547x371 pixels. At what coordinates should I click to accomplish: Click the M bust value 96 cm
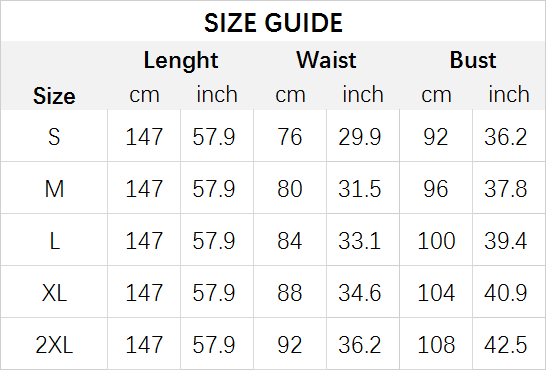pos(436,189)
